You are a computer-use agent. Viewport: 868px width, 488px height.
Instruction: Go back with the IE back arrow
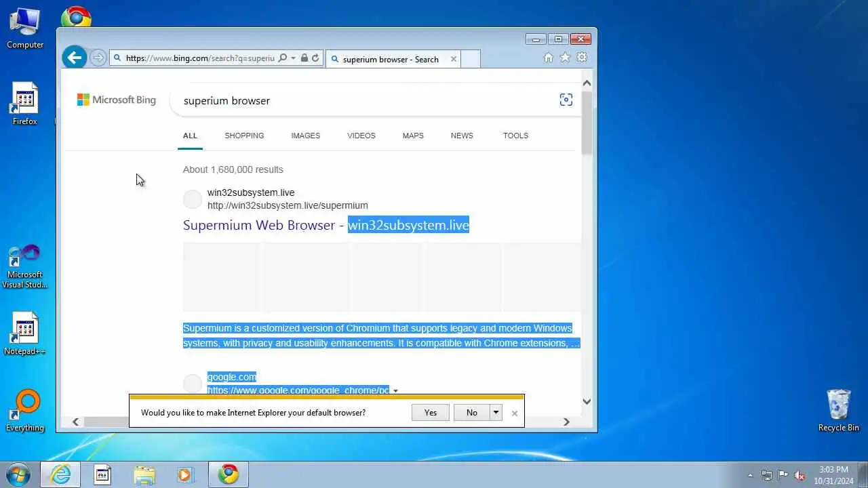pos(75,58)
